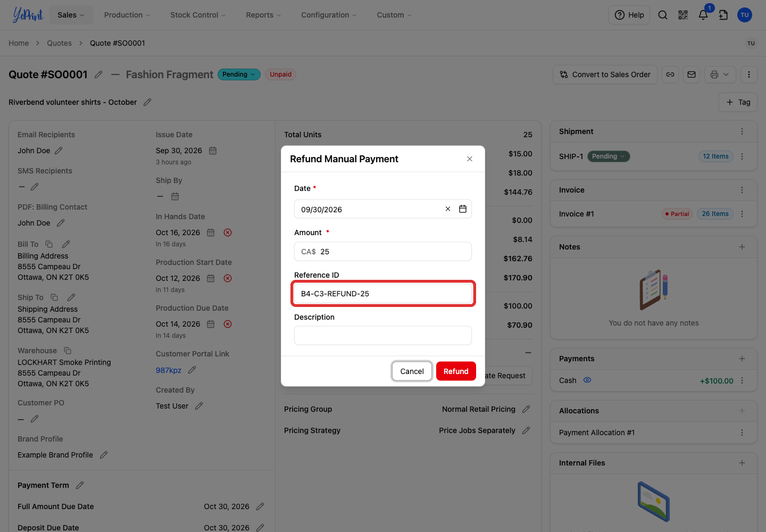766x532 pixels.
Task: Open the notifications bell
Action: pyautogui.click(x=703, y=15)
